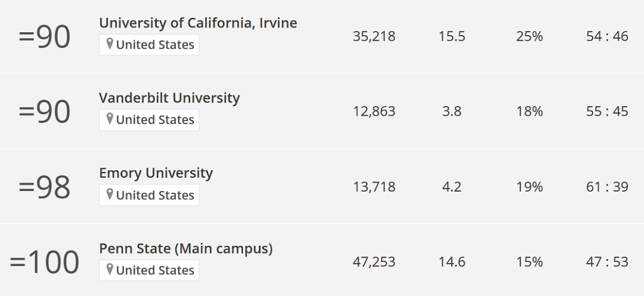Click United States tag below Emory University

pyautogui.click(x=149, y=195)
